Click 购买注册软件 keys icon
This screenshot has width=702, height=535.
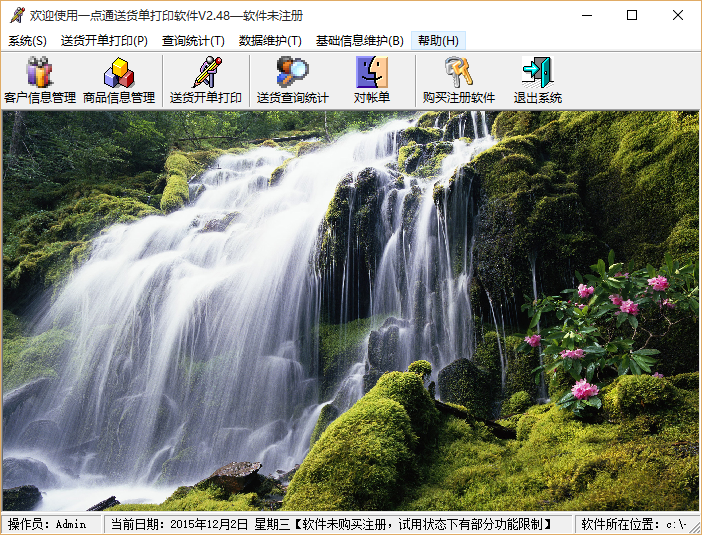coord(459,80)
